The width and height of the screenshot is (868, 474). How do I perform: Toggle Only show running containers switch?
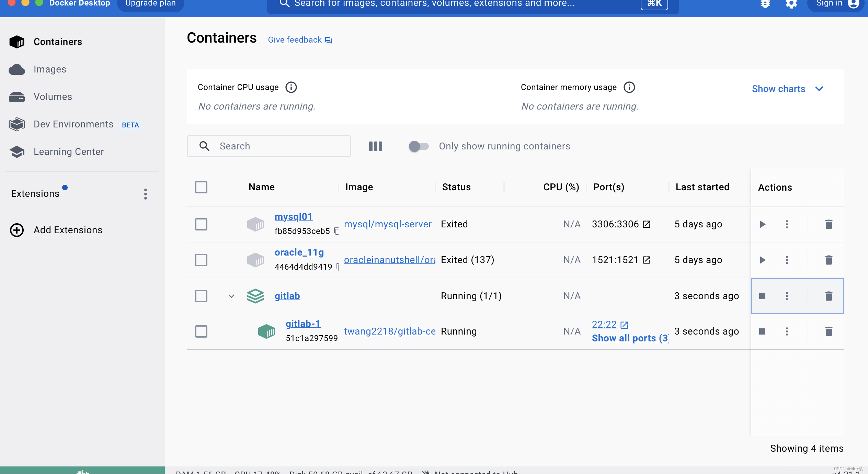(x=419, y=146)
